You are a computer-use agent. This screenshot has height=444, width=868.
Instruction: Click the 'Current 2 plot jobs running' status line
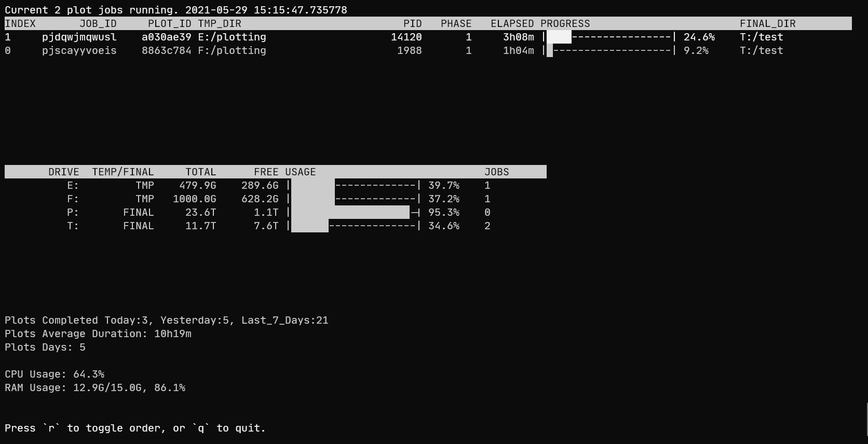click(176, 10)
